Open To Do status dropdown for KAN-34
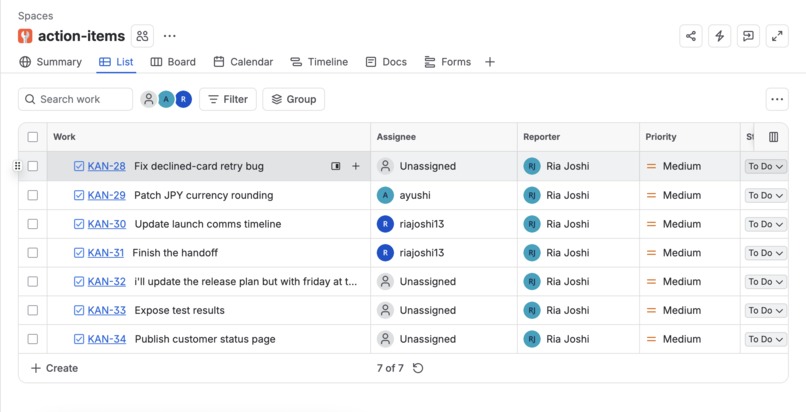 pyautogui.click(x=766, y=339)
